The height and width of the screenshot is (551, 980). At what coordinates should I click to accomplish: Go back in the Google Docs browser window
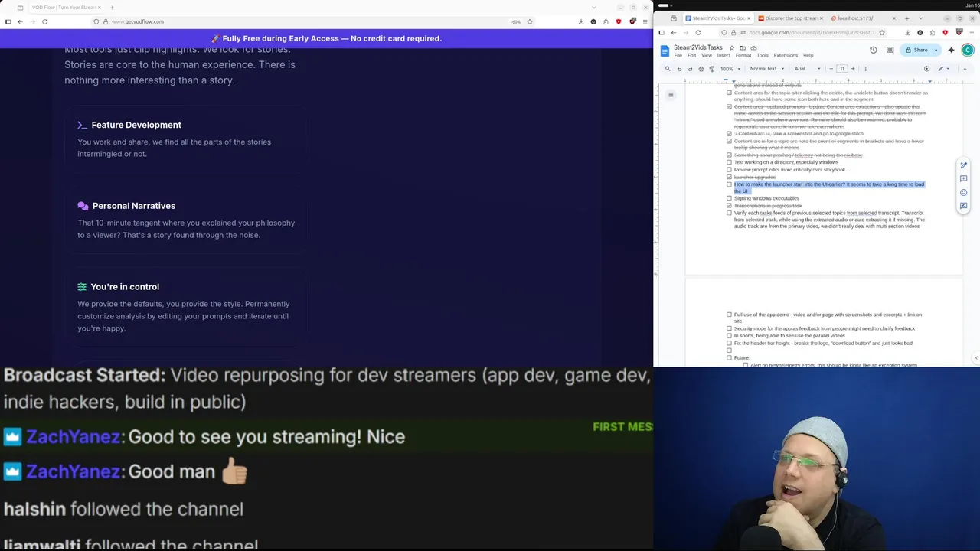pyautogui.click(x=674, y=32)
